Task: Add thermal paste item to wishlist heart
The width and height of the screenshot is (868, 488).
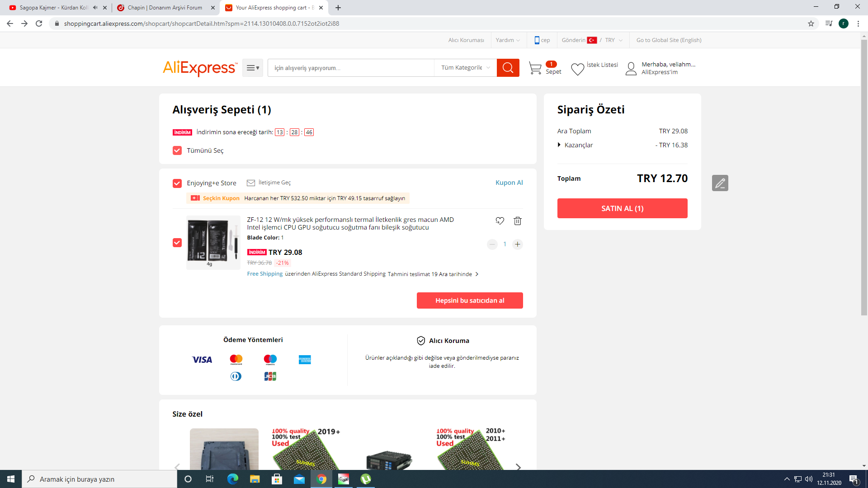Action: pyautogui.click(x=500, y=221)
